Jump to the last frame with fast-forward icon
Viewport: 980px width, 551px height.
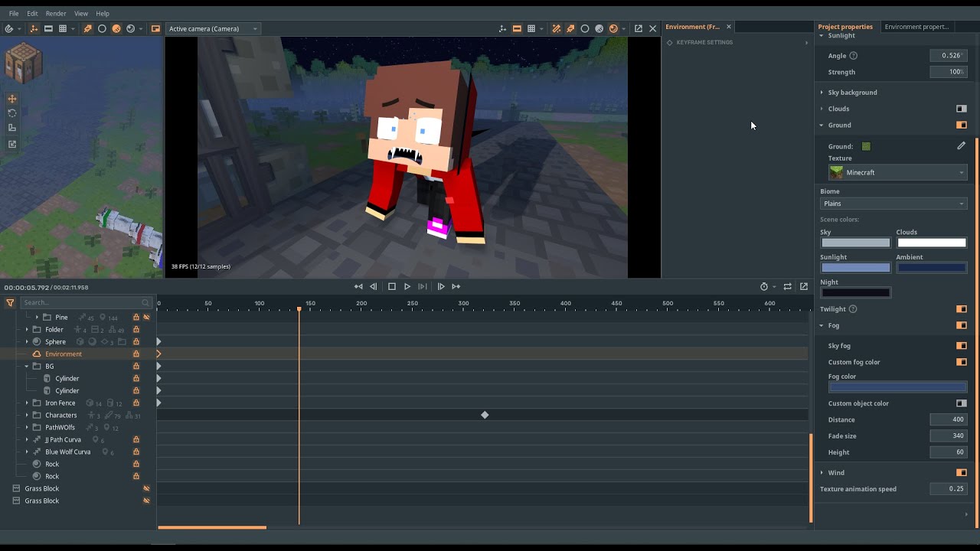(456, 286)
